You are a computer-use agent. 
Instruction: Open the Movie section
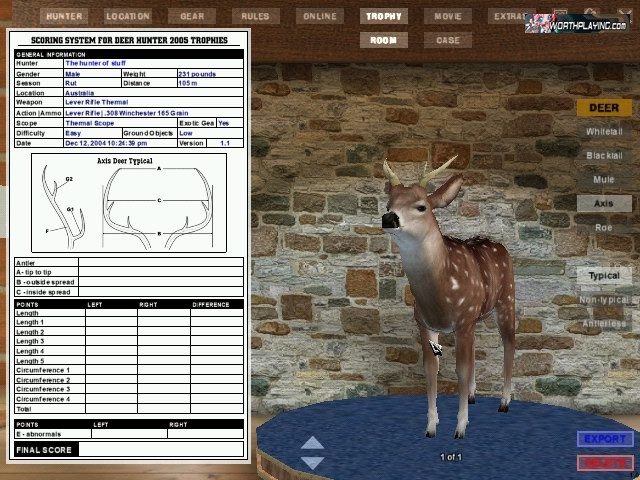447,16
